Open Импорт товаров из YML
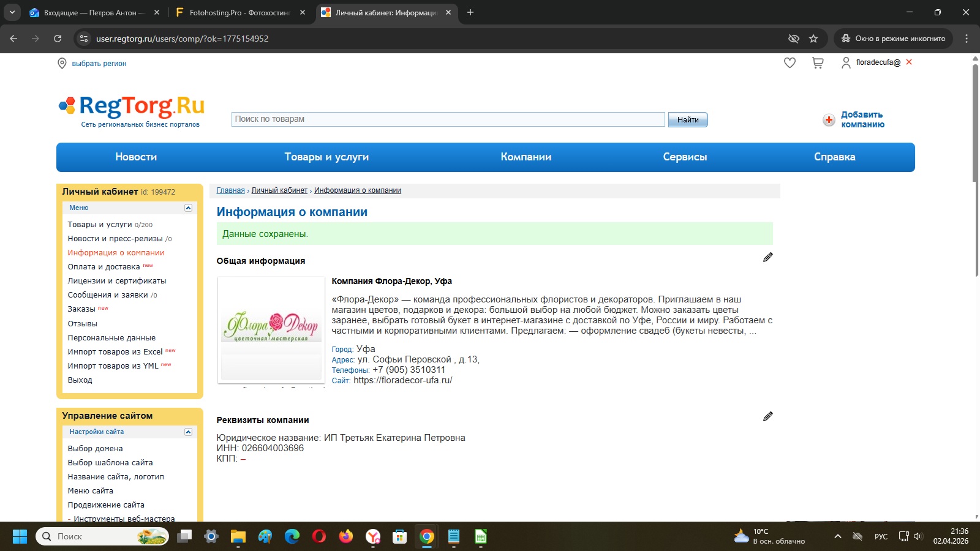 [113, 366]
